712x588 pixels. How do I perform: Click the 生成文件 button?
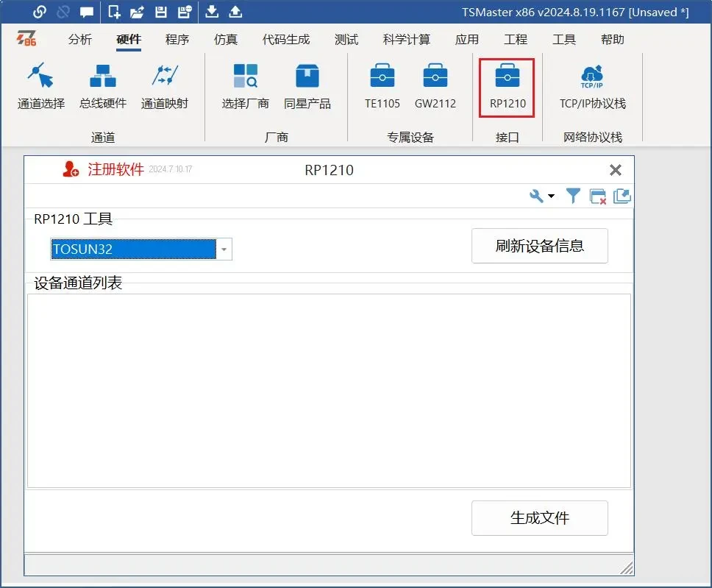539,518
